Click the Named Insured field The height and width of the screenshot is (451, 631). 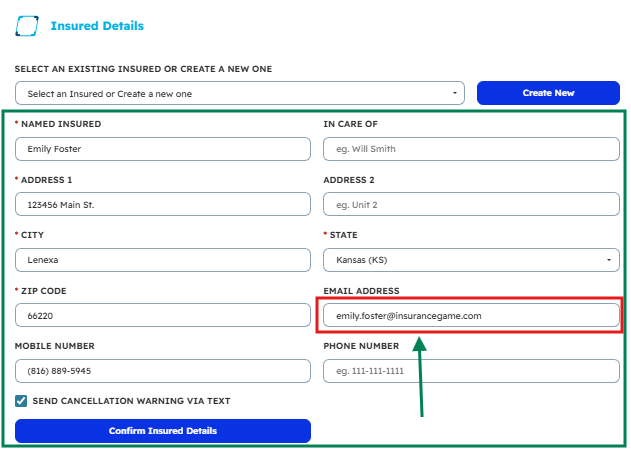163,149
